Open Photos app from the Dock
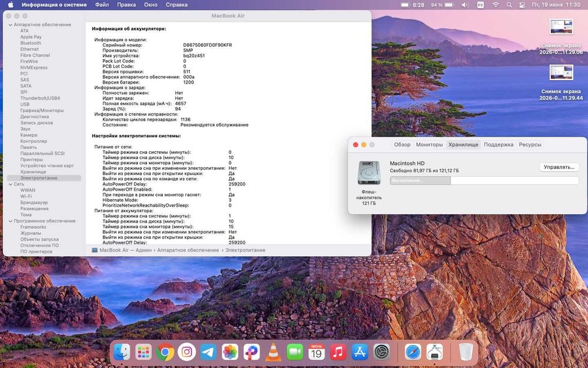This screenshot has width=588, height=368. [x=230, y=352]
